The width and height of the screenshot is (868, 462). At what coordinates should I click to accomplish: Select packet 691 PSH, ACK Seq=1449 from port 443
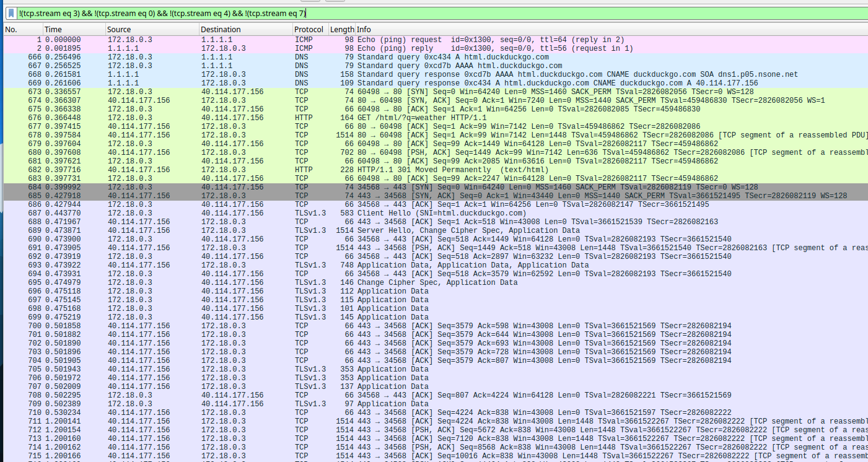point(436,248)
